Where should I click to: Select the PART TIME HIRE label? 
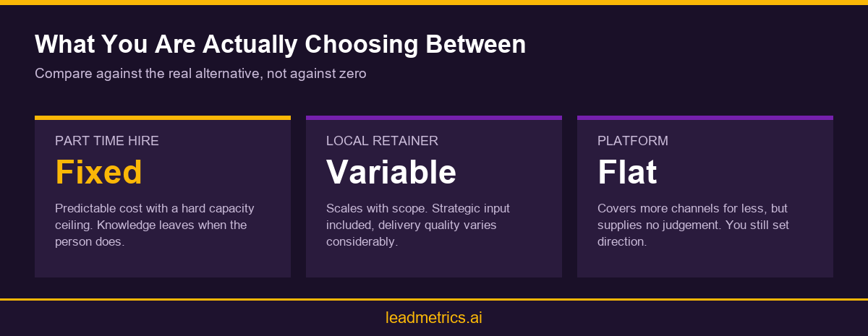click(107, 141)
